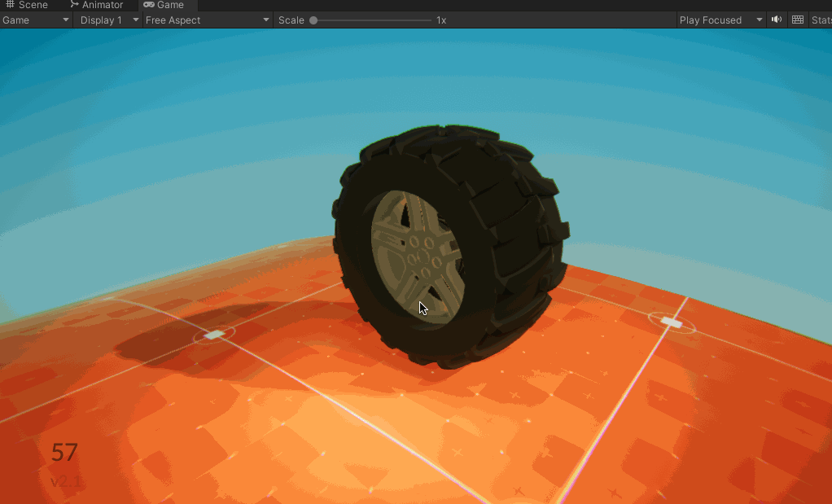Screen dimensions: 832x504
Task: Toggle the mute audio speaker icon
Action: pyautogui.click(x=777, y=20)
